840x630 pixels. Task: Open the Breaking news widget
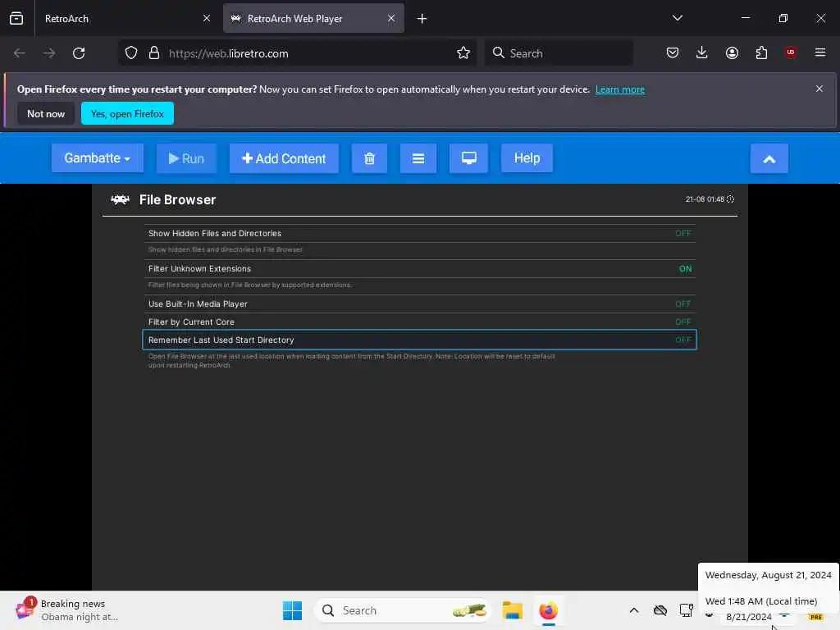pos(67,610)
